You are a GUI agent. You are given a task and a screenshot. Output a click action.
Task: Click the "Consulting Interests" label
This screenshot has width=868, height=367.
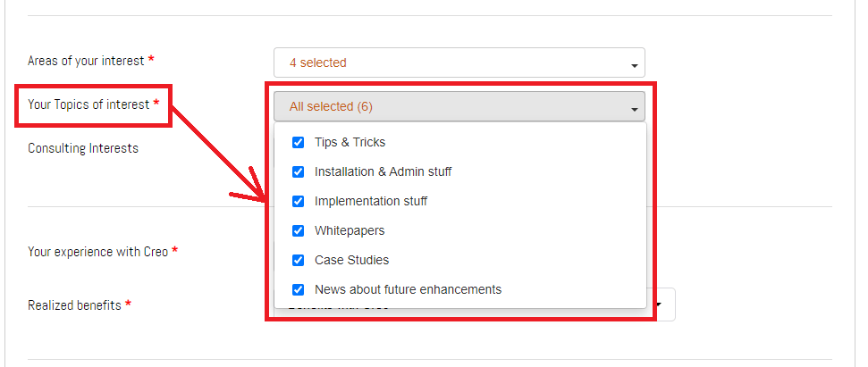click(83, 148)
